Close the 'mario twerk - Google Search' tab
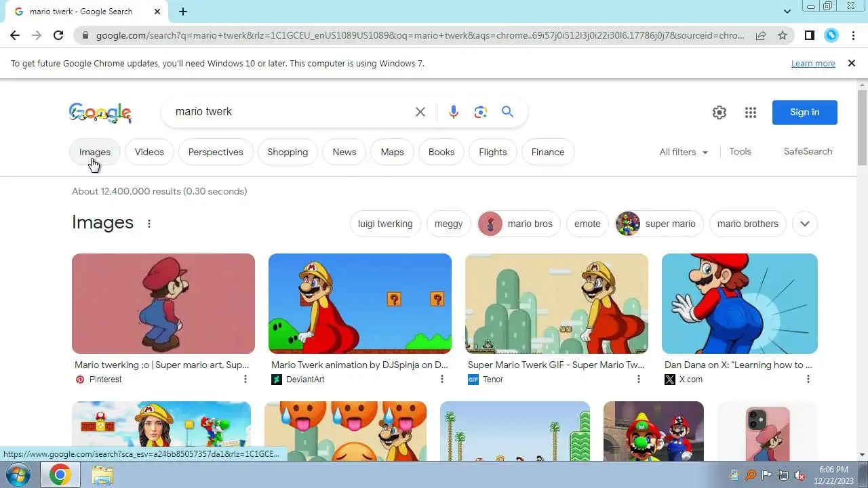The image size is (868, 488). point(157,12)
